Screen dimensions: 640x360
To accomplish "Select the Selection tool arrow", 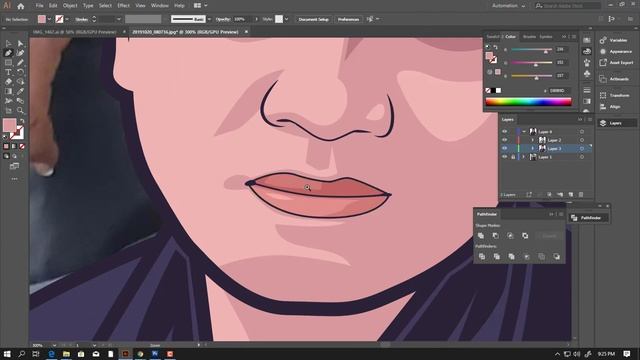I will point(9,44).
